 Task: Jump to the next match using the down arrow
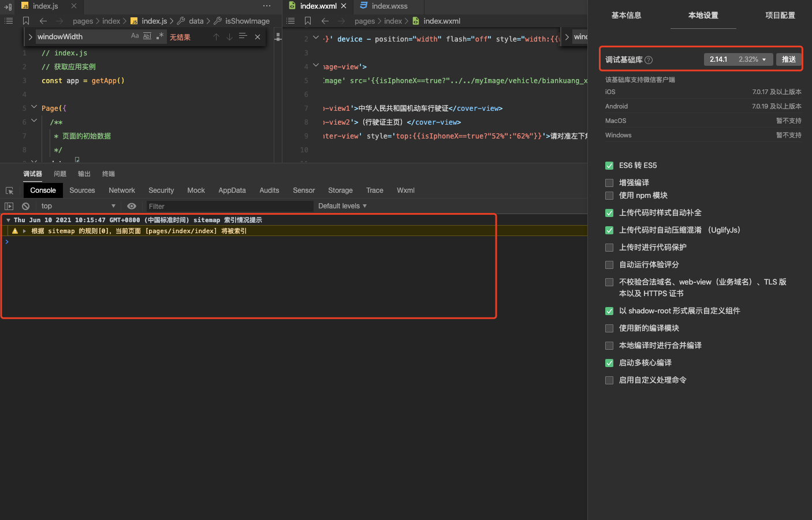pyautogui.click(x=229, y=36)
